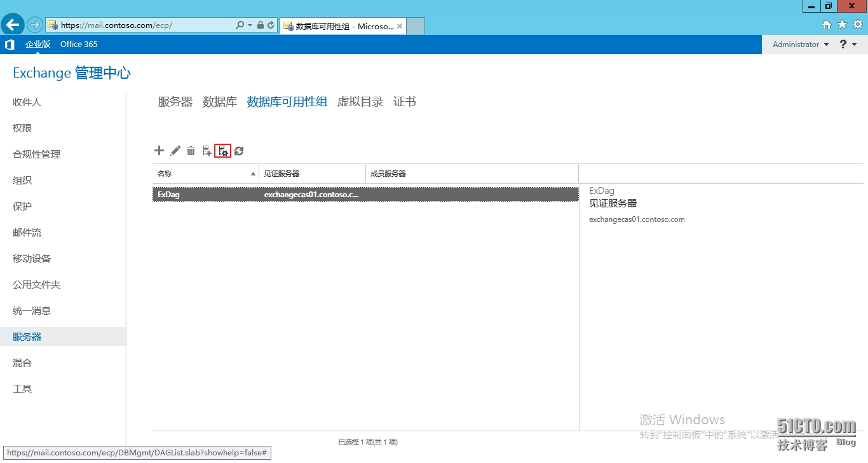Open the highlighted server-gear configuration icon
This screenshot has height=463, width=868.
tap(222, 151)
